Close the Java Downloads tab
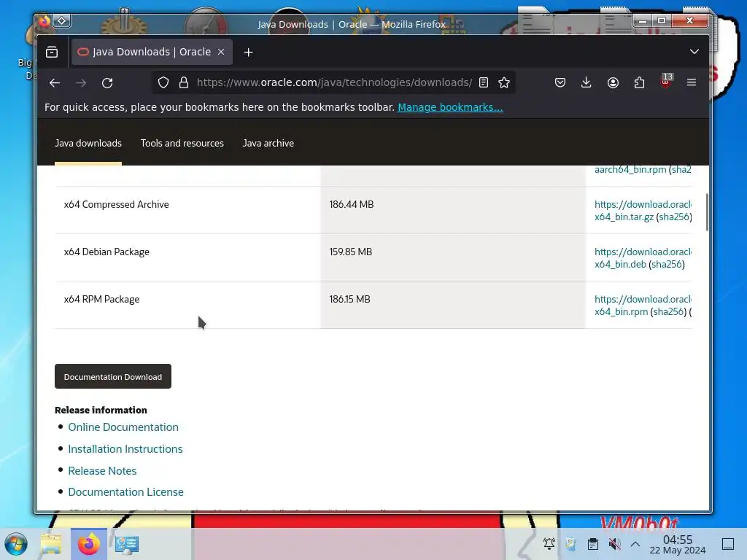Screen dimensions: 747x560 (221, 52)
